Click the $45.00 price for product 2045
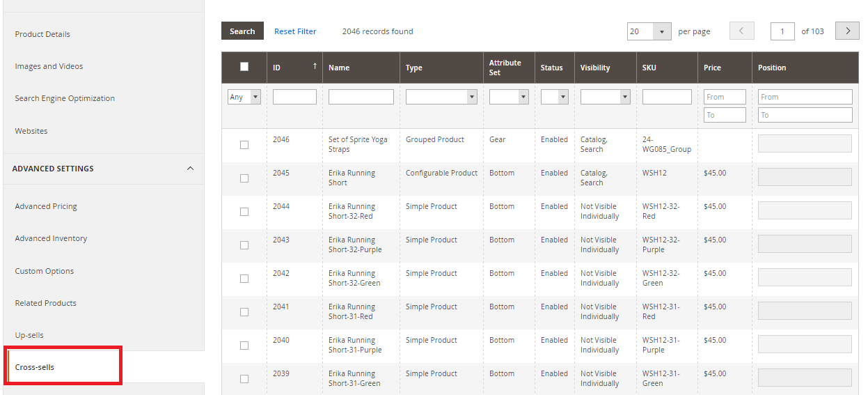The image size is (868, 395). [715, 173]
